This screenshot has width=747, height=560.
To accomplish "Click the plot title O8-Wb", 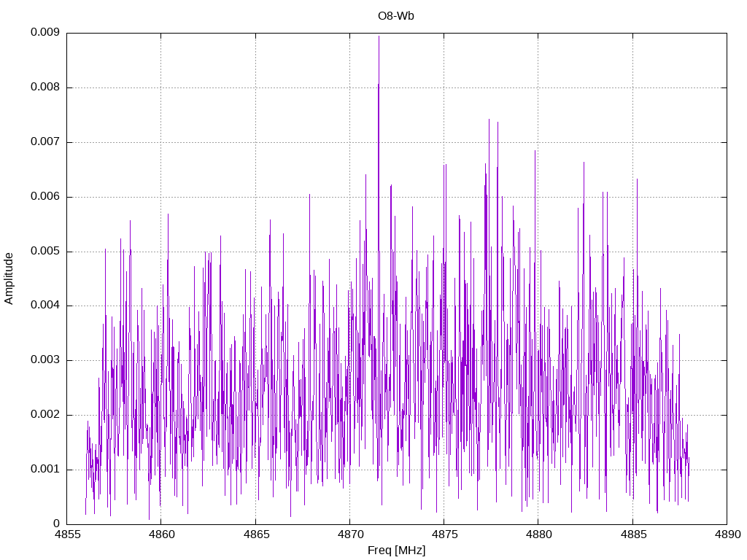I will (x=396, y=16).
